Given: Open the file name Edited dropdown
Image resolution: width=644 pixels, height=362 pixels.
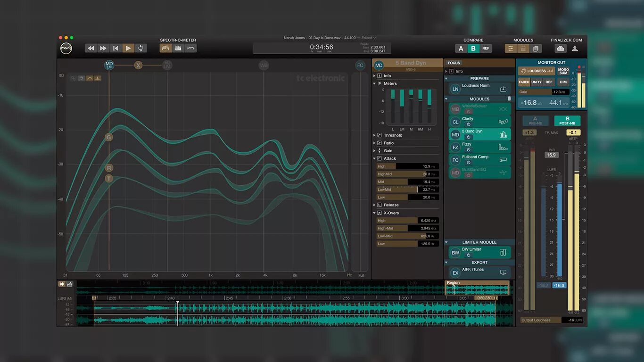Looking at the screenshot, I should tap(369, 38).
